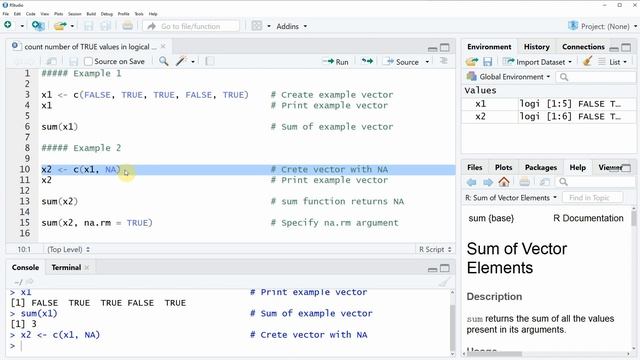Click the Code Tools wand icon
640x360 pixels.
[x=181, y=61]
